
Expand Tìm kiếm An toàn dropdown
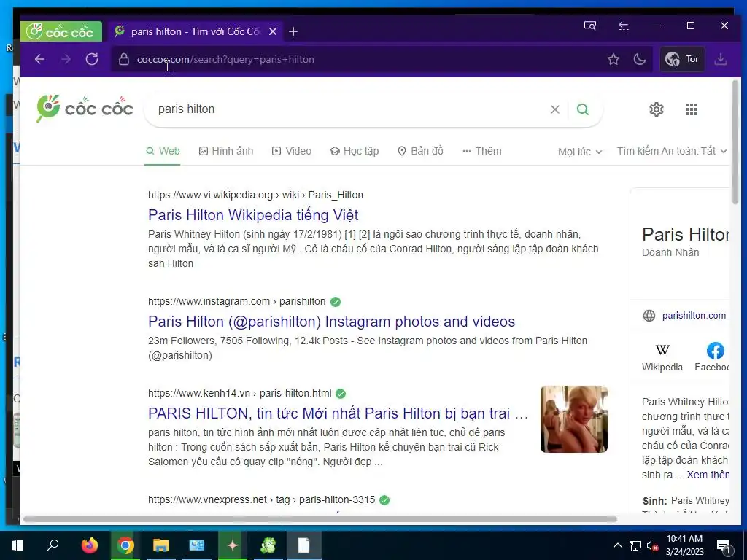[672, 151]
